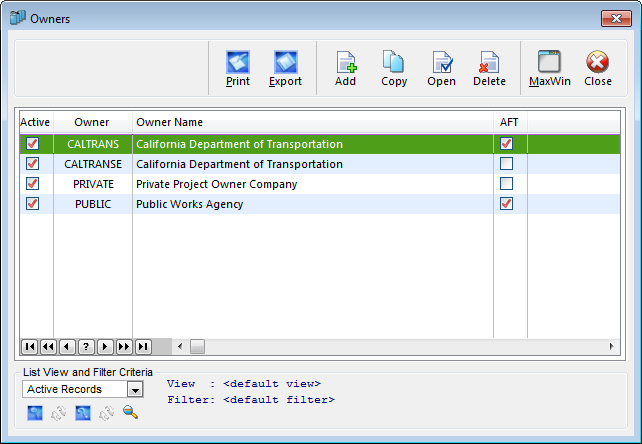Viewport: 642px width, 444px height.
Task: Open the selected owner record
Action: coord(442,68)
